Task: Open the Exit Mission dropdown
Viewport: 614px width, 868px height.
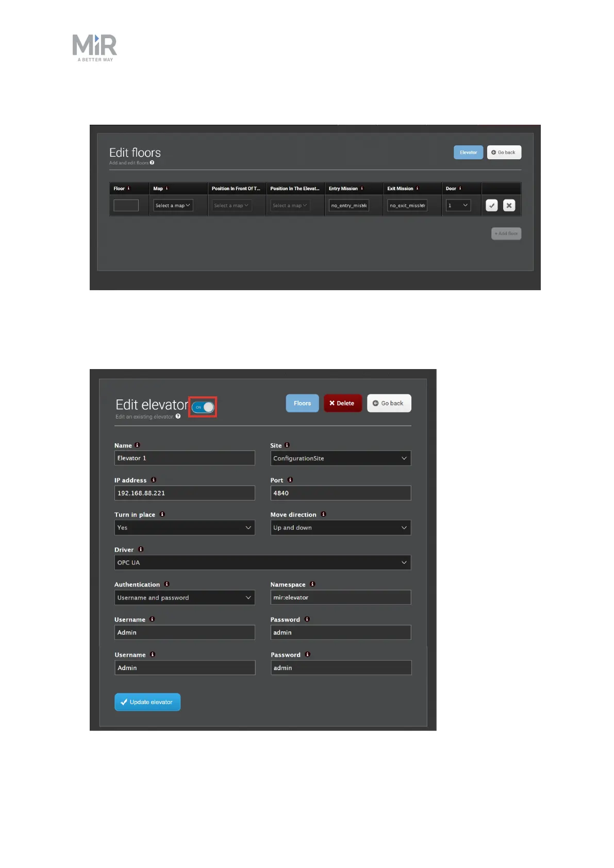Action: [x=407, y=206]
